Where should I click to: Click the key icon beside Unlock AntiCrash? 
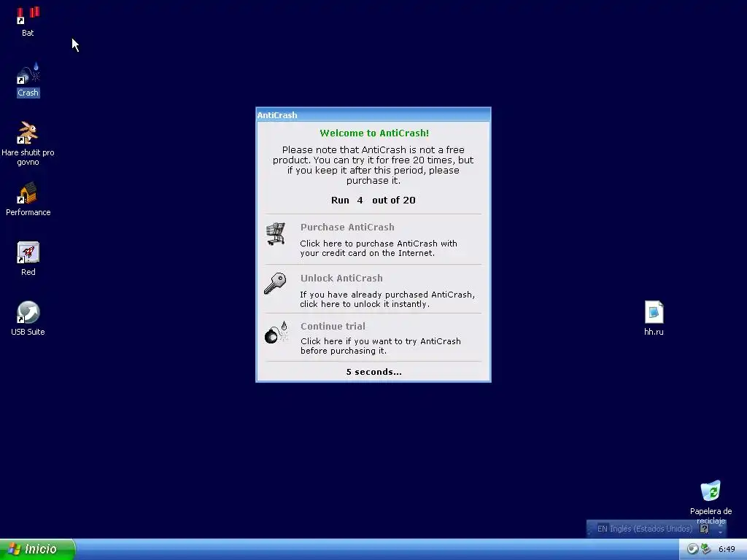click(275, 284)
